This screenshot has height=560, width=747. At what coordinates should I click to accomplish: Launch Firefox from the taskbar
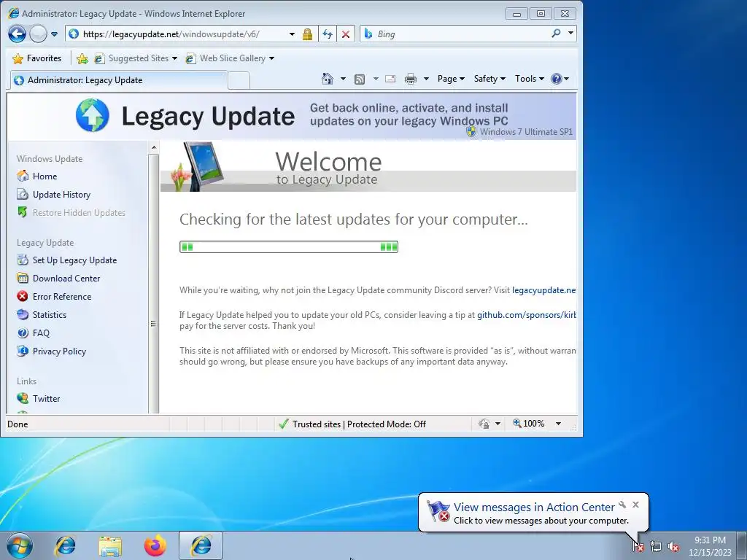coord(155,545)
